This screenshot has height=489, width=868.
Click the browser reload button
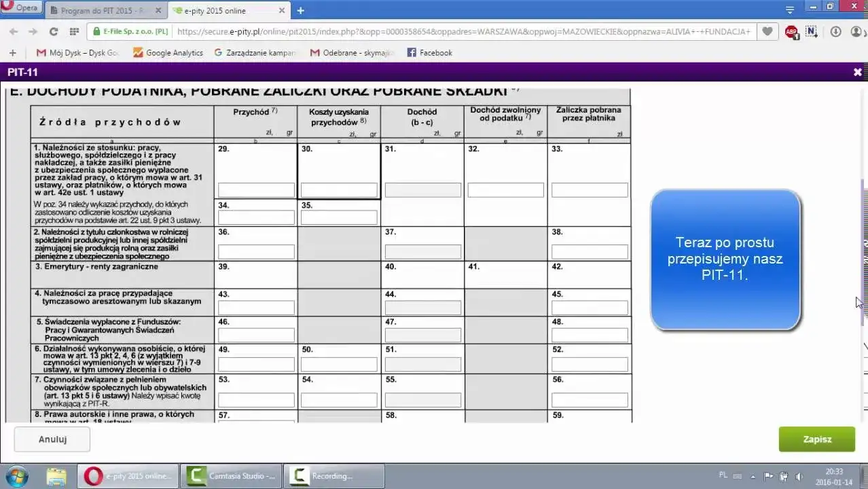tap(54, 32)
